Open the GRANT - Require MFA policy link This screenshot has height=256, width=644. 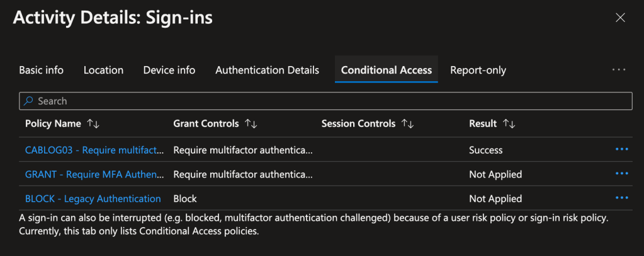[94, 174]
